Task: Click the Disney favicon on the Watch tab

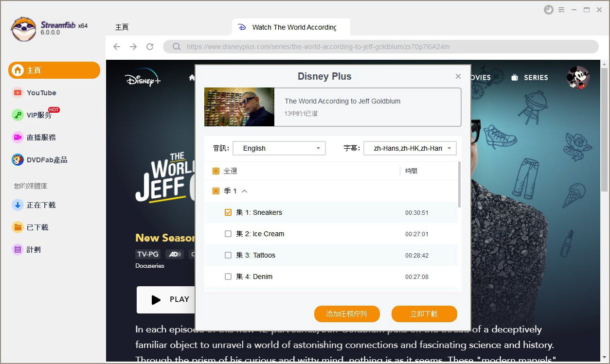Action: point(242,27)
